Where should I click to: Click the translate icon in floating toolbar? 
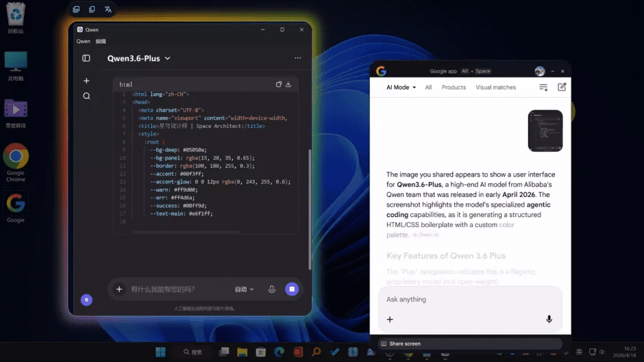108,10
